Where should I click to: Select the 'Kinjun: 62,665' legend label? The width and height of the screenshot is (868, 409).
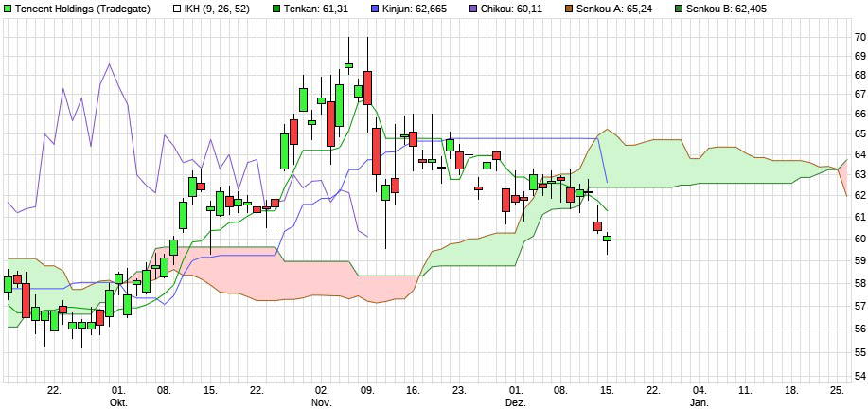pos(416,9)
